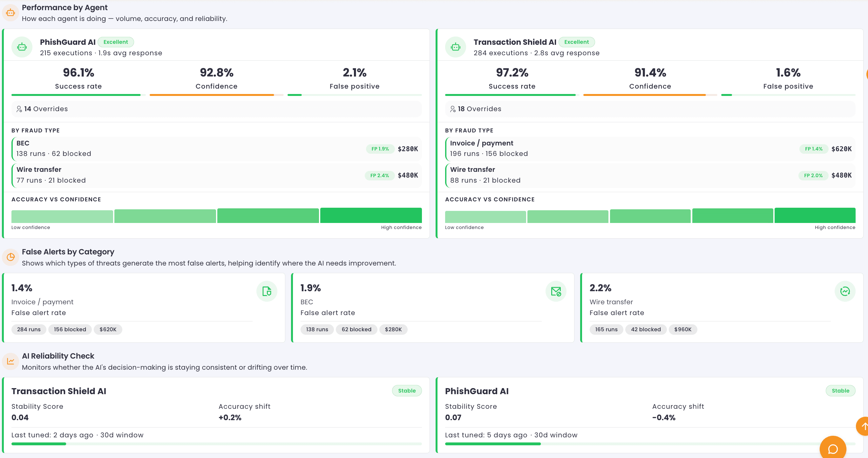
Task: Click the person icon beside 14 Overrides
Action: pos(19,109)
